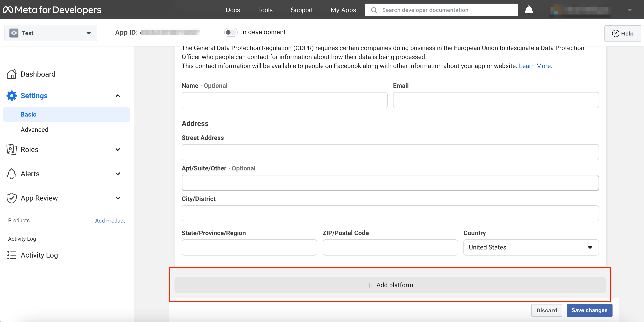Viewport: 644px width, 322px height.
Task: Click the App Review shield icon
Action: click(11, 198)
